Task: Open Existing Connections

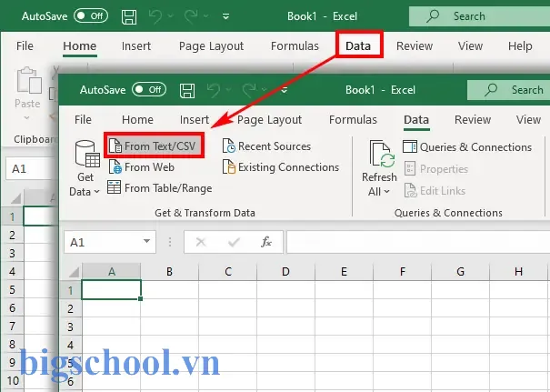Action: 281,167
